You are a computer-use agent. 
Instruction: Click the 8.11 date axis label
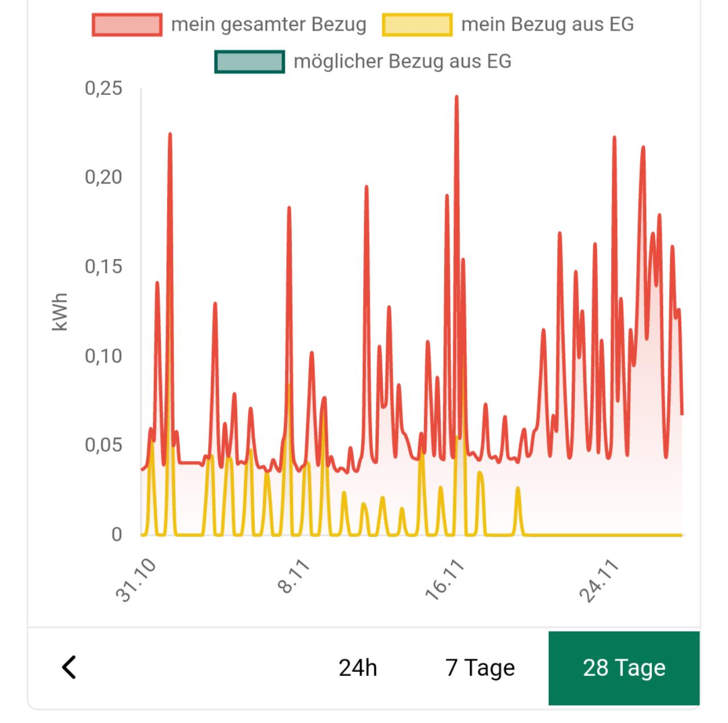click(x=293, y=577)
